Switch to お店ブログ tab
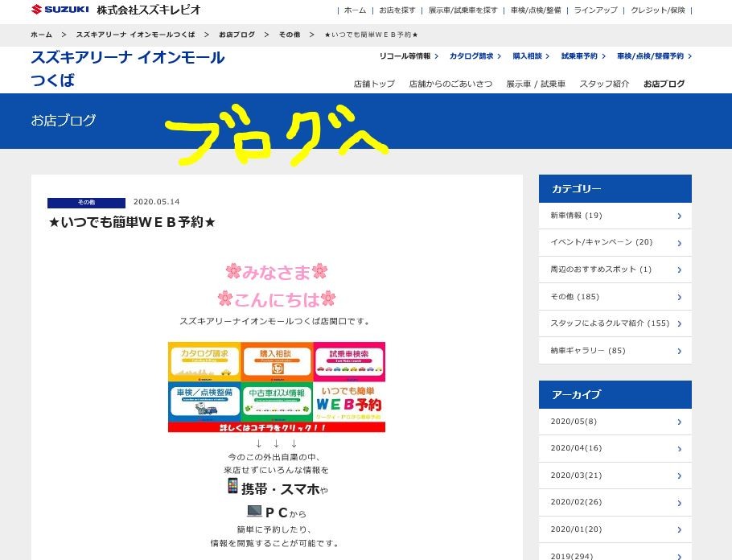732x560 pixels. pyautogui.click(x=664, y=84)
